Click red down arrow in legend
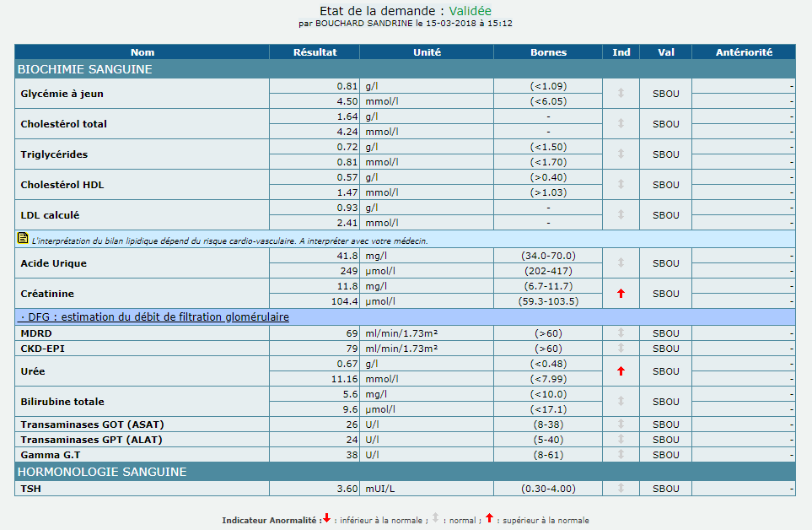 coord(327,518)
